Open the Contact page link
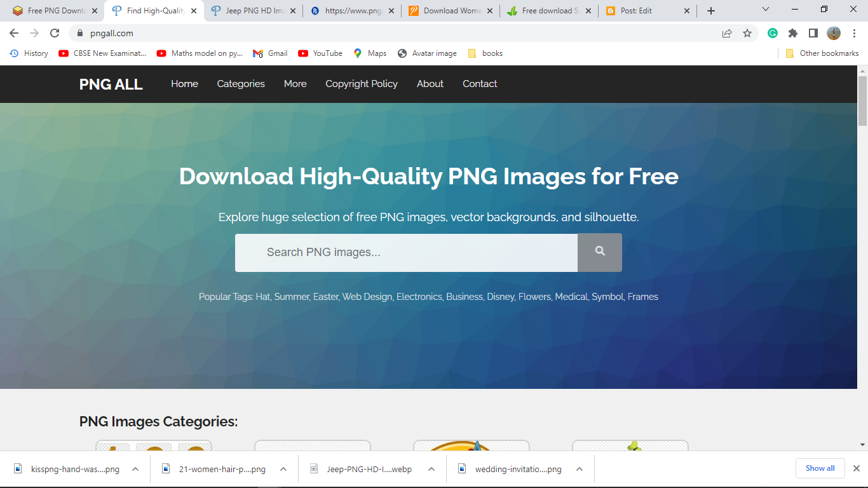 (480, 84)
